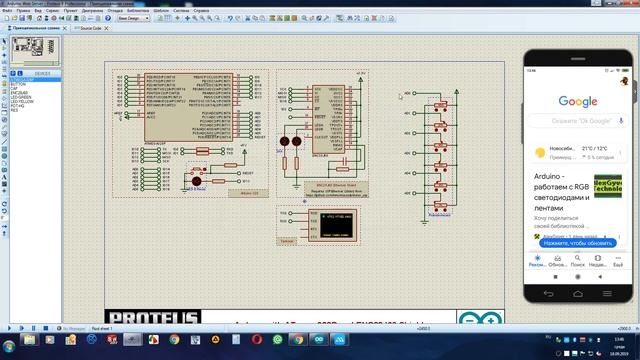Viewport: 640px width, 360px height.
Task: Open the Правка menu
Action: tap(23, 11)
